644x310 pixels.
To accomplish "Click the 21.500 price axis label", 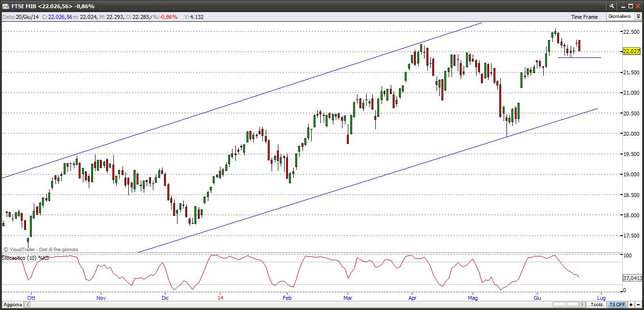I will pyautogui.click(x=631, y=72).
